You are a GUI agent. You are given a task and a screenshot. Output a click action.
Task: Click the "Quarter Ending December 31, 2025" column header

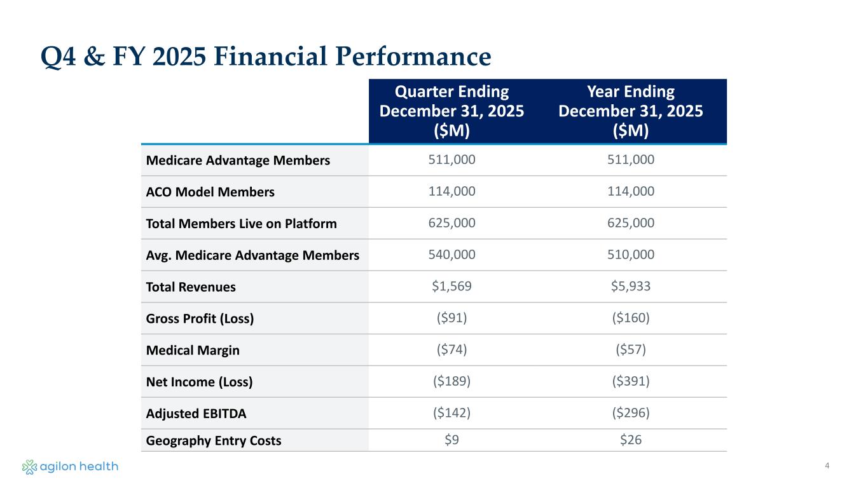[451, 111]
